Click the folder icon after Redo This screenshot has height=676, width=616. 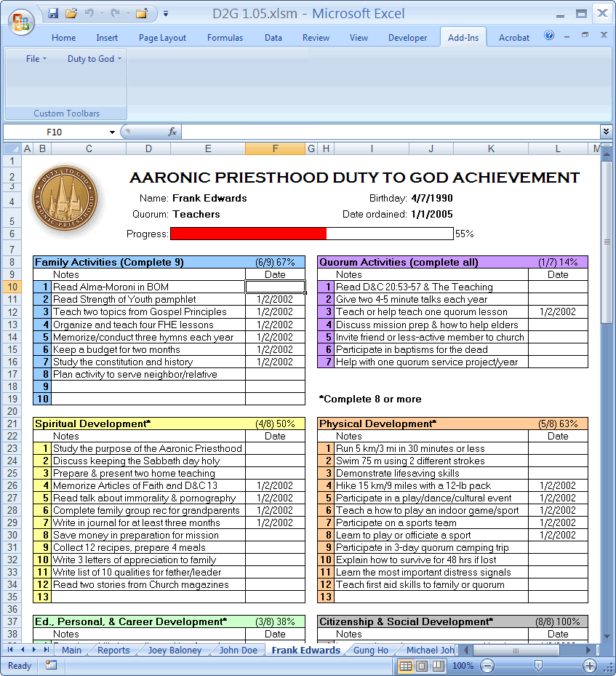[142, 13]
